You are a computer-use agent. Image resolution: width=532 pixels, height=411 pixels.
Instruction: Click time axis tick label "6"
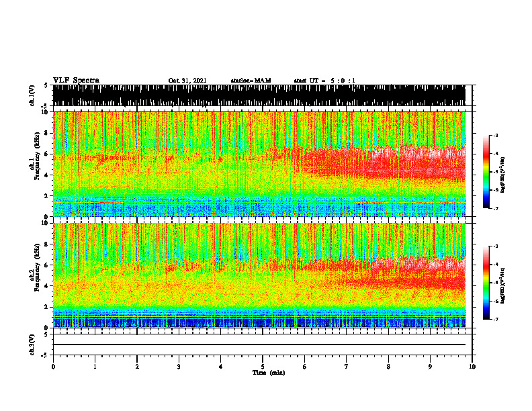coord(305,367)
